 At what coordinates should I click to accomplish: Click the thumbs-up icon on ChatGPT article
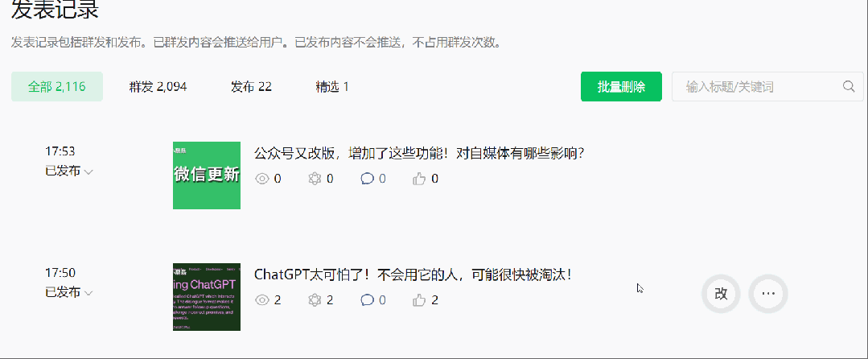coord(419,300)
